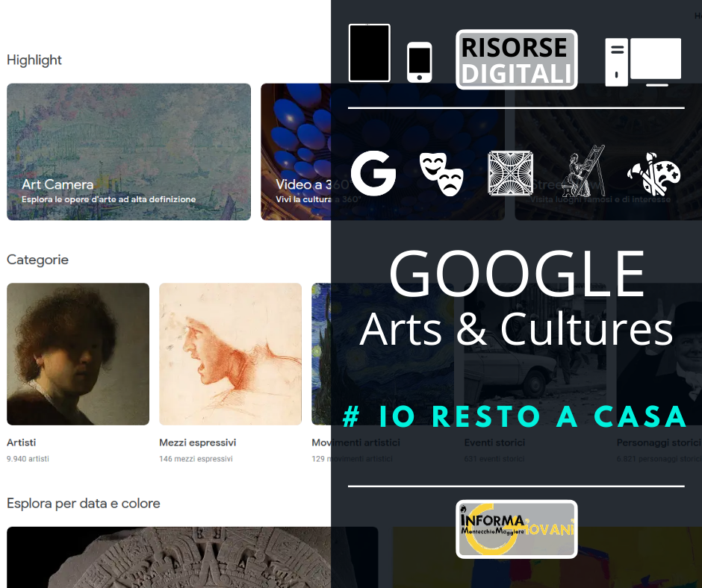Click the tablet device icon
The image size is (702, 588).
click(370, 53)
